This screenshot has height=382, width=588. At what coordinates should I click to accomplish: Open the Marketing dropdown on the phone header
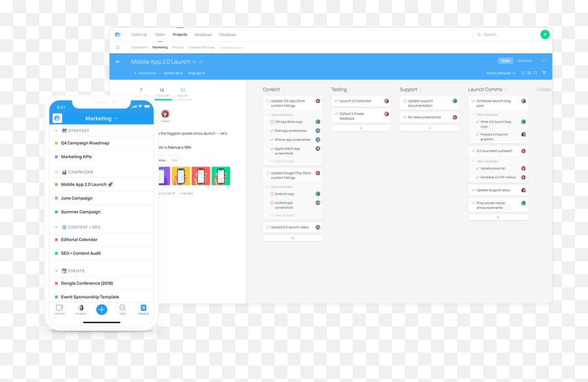[x=101, y=118]
